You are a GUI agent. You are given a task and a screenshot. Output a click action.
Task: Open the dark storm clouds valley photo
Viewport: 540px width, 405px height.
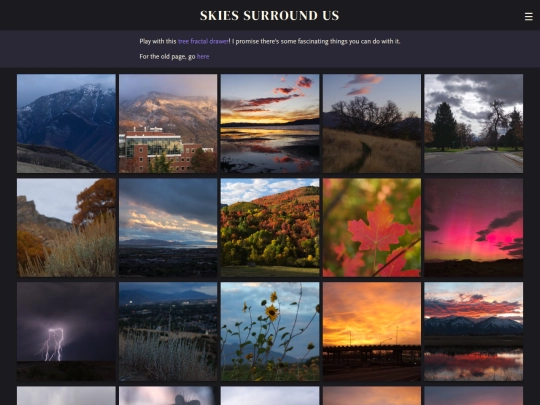pyautogui.click(x=168, y=227)
